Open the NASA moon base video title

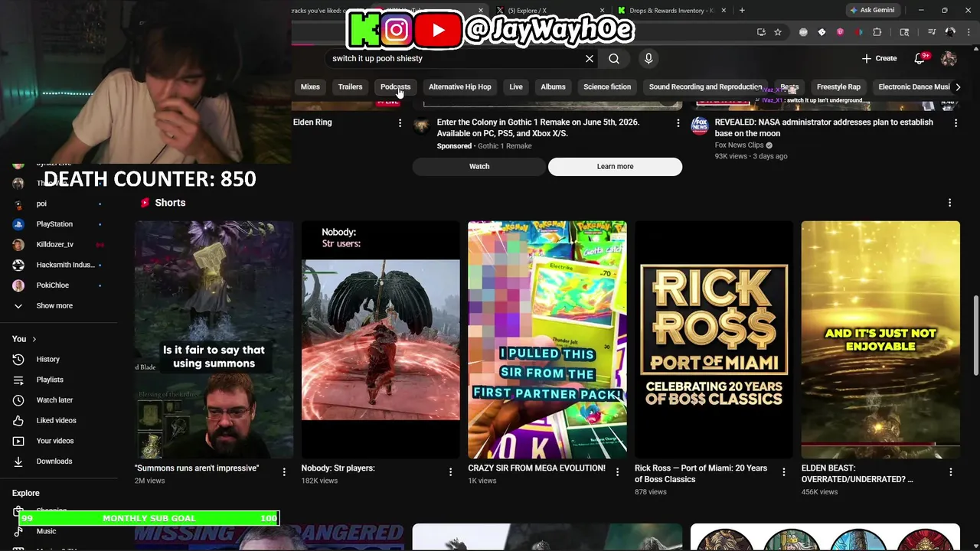(824, 128)
